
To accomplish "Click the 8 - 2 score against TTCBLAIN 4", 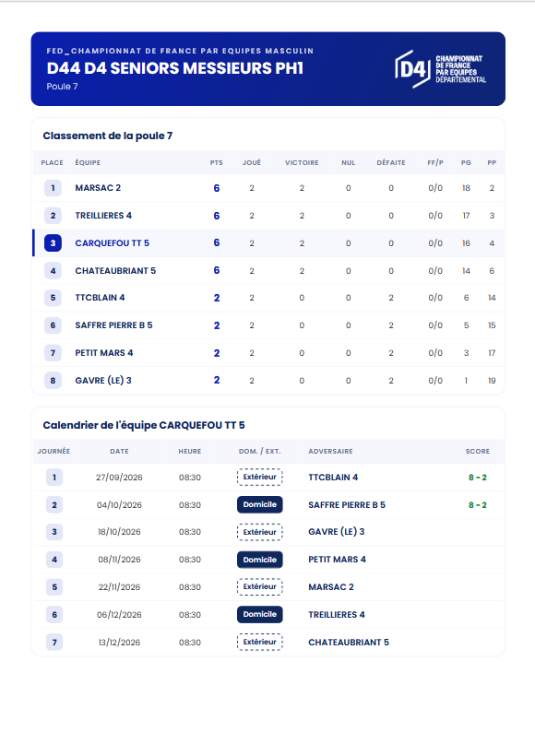I will 478,478.
